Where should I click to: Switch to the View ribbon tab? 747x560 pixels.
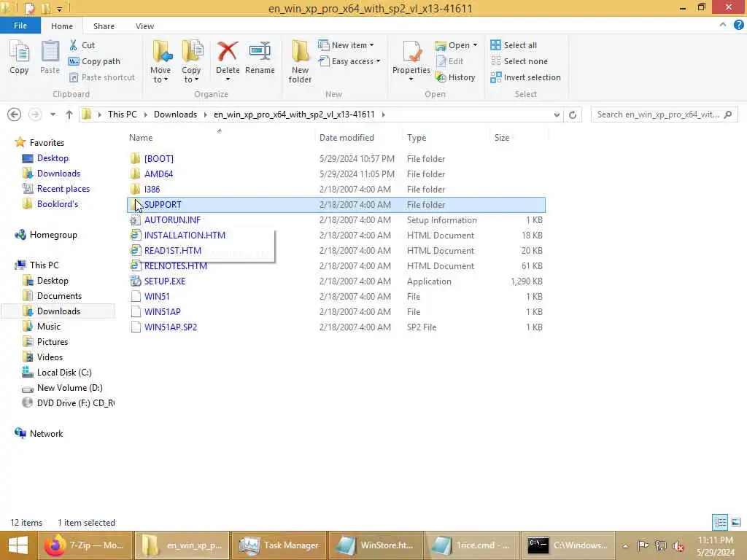(x=144, y=26)
